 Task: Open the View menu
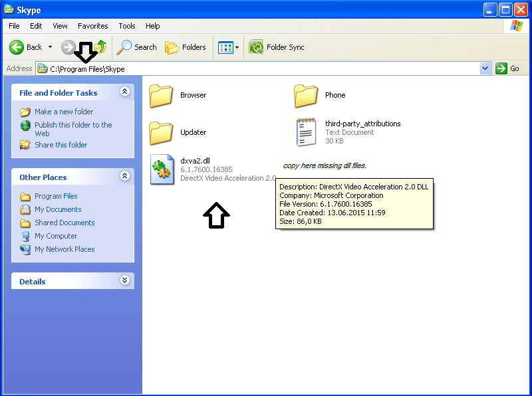click(x=60, y=26)
